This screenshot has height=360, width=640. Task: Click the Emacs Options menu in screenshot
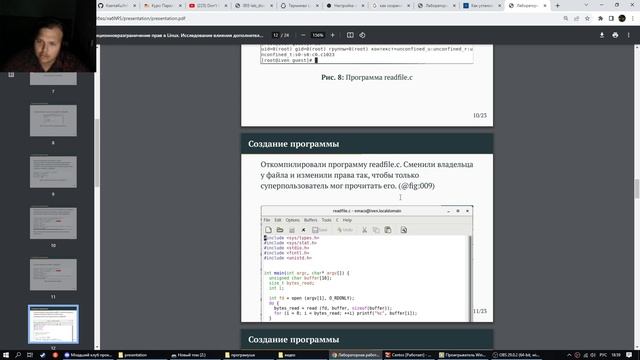(292, 220)
